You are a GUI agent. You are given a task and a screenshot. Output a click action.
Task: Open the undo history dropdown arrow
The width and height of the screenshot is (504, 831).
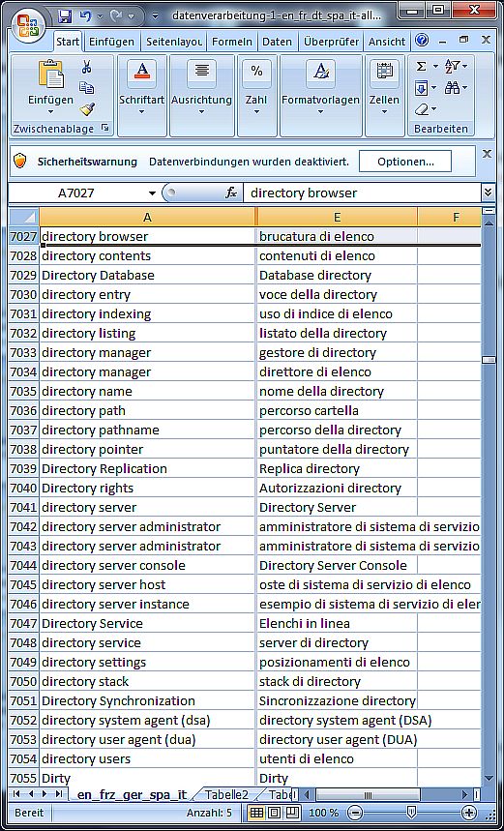click(x=100, y=16)
